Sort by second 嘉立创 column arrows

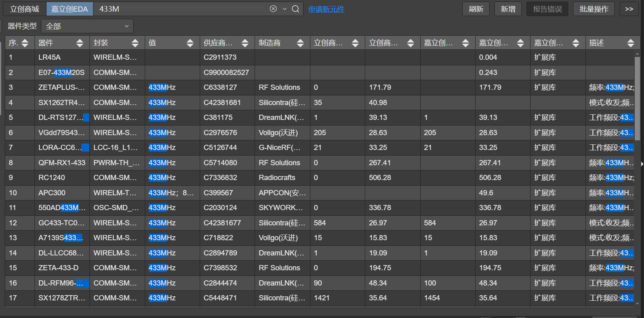click(520, 43)
